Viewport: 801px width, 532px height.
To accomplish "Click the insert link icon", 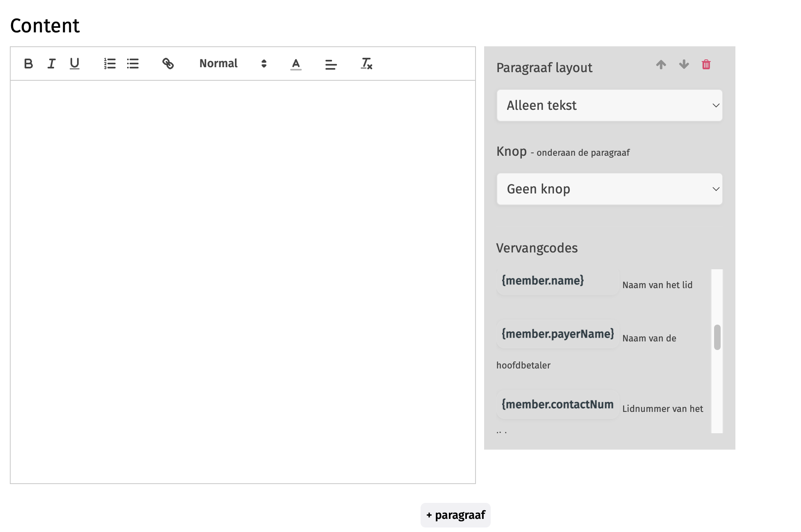I will coord(168,64).
